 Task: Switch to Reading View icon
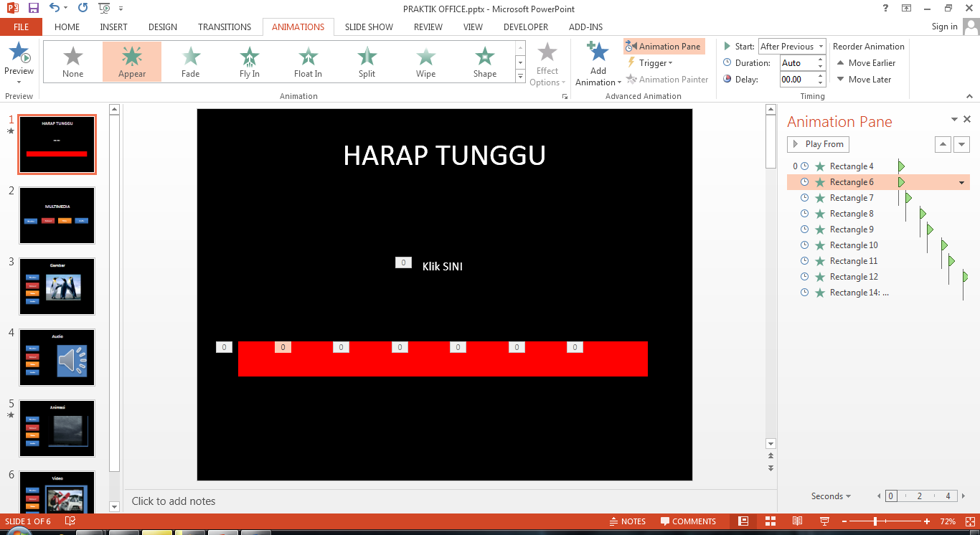(797, 521)
